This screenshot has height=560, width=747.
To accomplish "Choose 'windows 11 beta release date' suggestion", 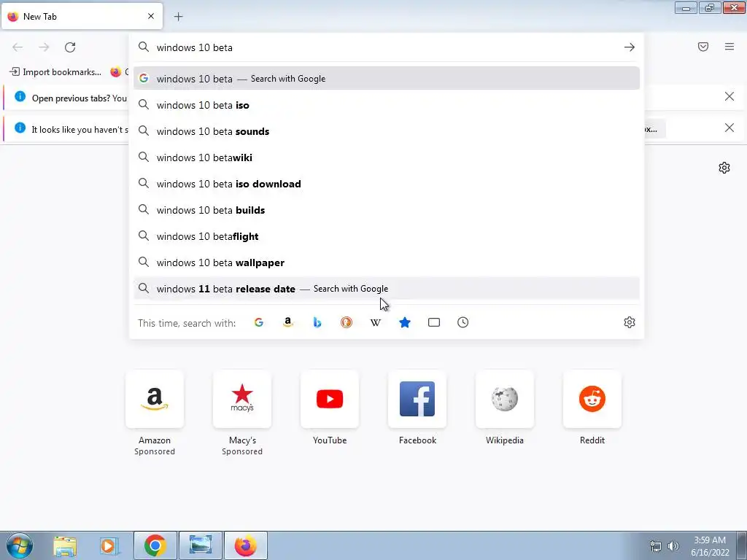I will click(387, 289).
